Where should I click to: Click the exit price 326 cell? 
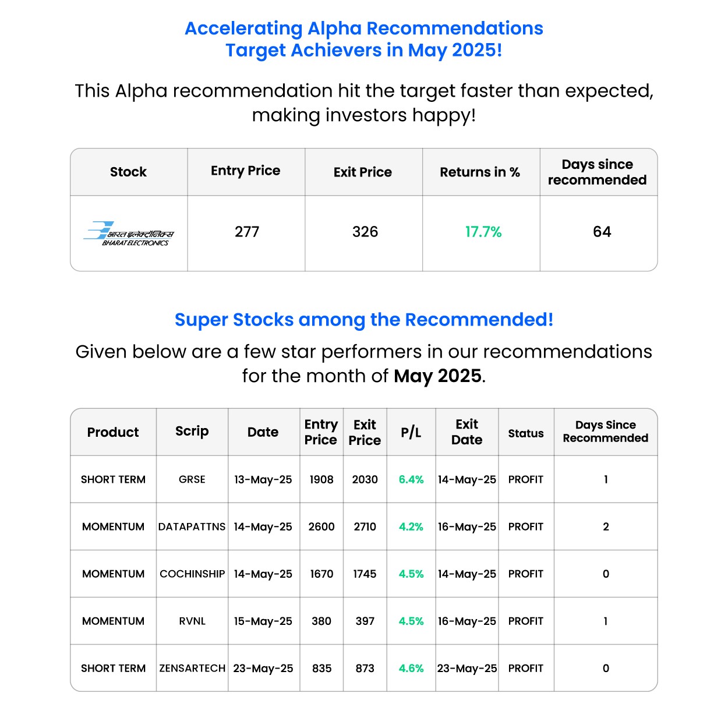click(365, 232)
